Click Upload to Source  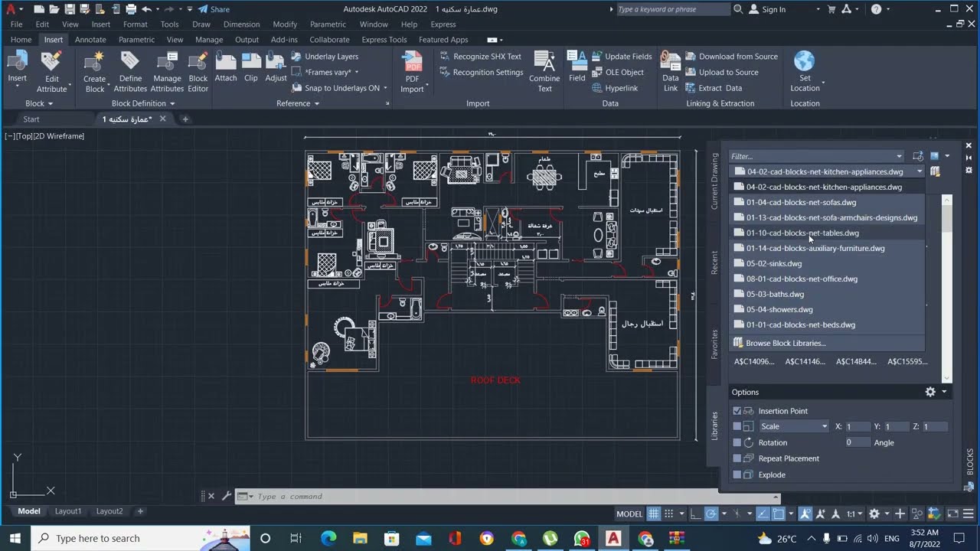tap(722, 72)
